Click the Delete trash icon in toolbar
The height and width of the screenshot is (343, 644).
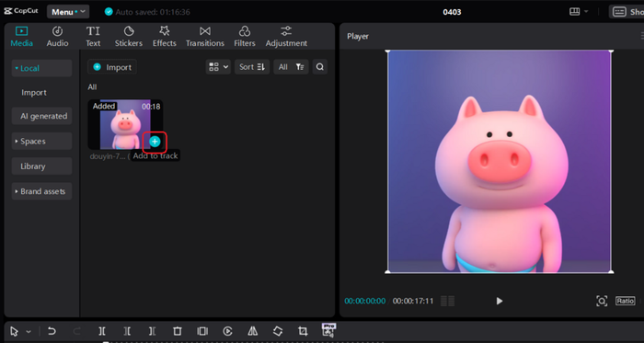pyautogui.click(x=177, y=331)
